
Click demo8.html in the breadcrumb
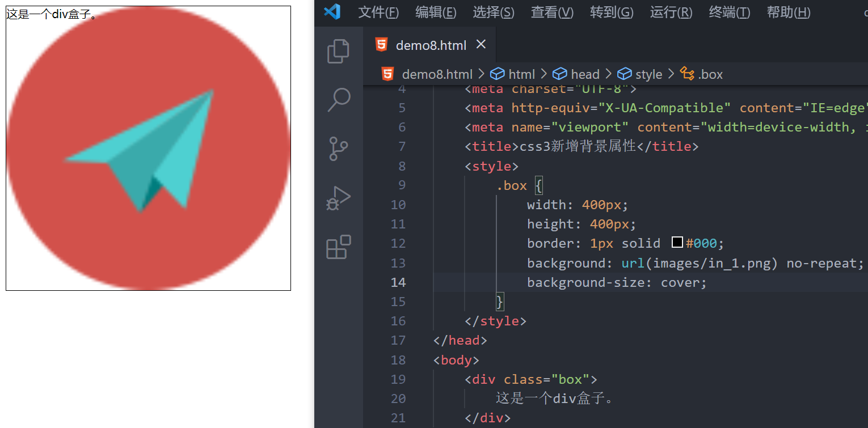(x=437, y=74)
